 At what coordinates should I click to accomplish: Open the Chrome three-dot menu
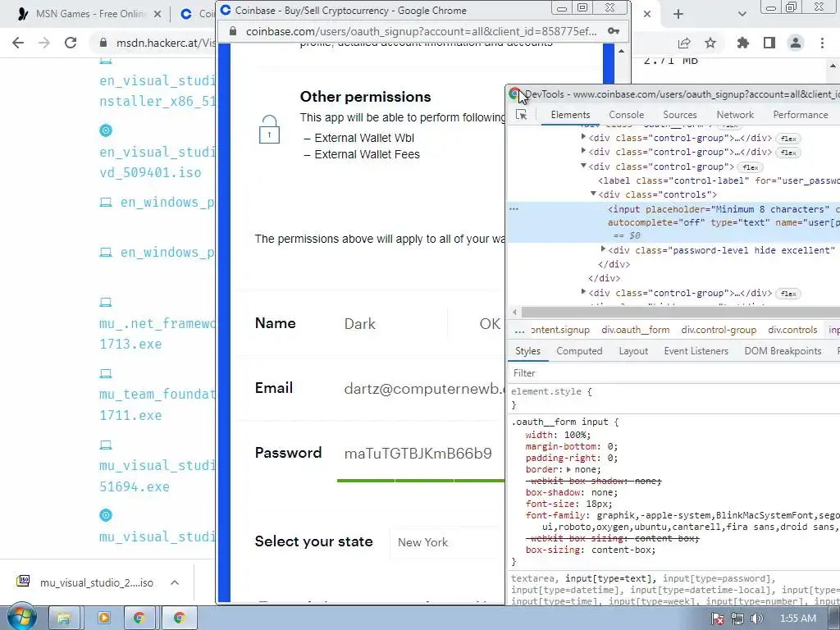[822, 43]
